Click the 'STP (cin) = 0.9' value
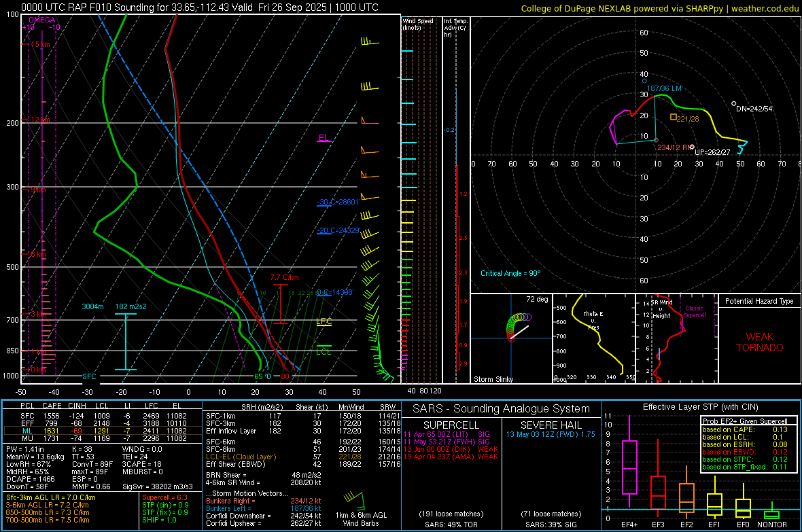Screen dimensions: 802x532 coord(165,505)
